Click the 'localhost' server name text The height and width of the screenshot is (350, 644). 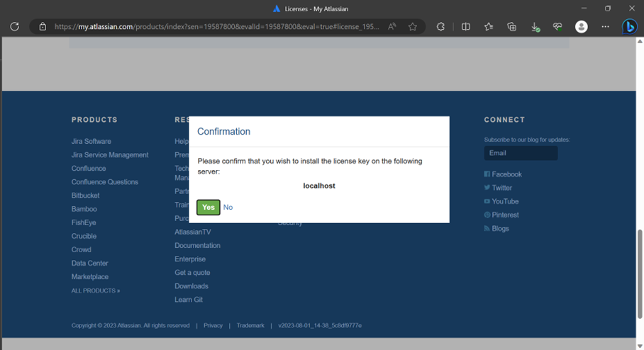(x=319, y=186)
